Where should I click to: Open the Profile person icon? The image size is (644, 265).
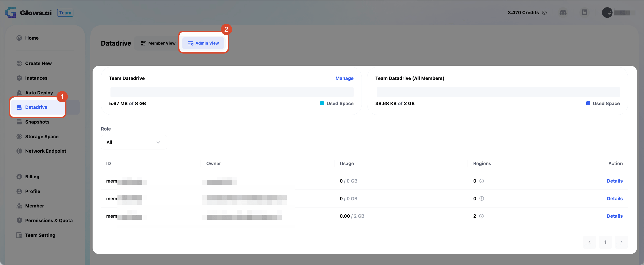tap(19, 191)
